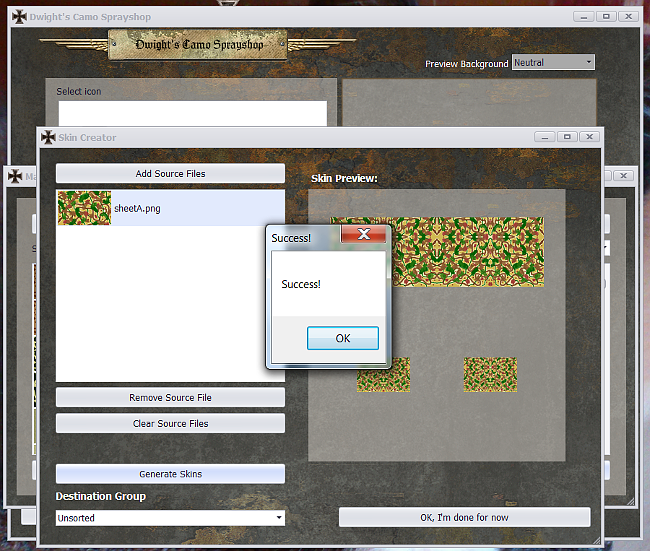The width and height of the screenshot is (650, 551).
Task: Select the sheetA.png filename in the source list
Action: point(137,208)
